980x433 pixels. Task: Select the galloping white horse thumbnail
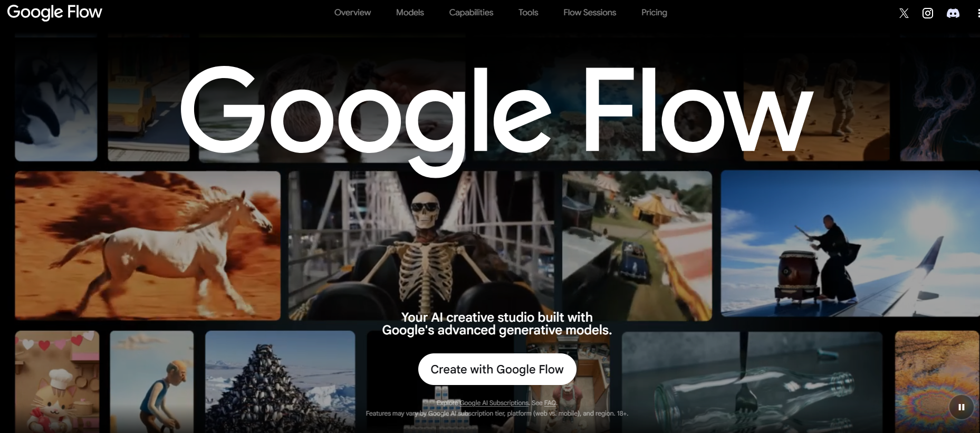coord(148,245)
